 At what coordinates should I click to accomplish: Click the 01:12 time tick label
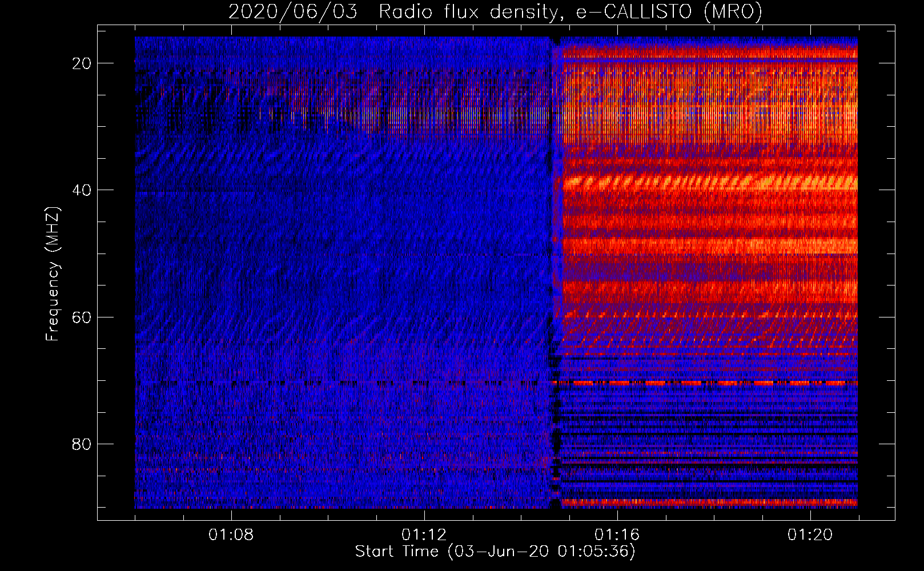coord(424,535)
